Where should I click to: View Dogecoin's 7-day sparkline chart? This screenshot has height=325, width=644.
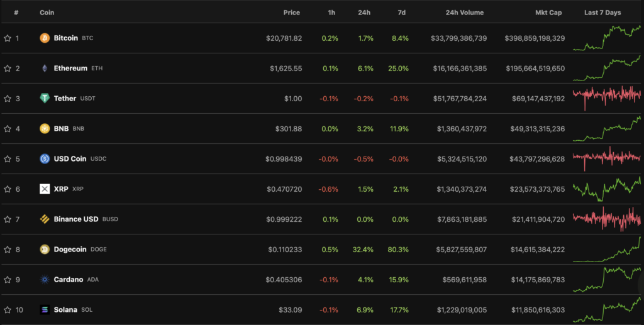[x=607, y=249]
